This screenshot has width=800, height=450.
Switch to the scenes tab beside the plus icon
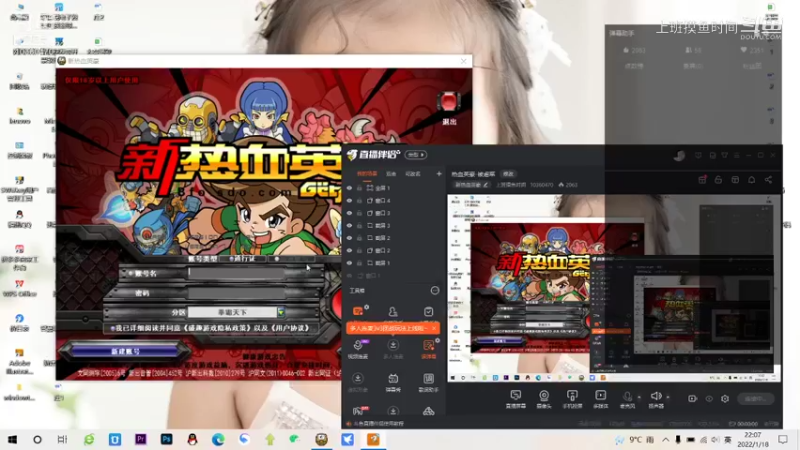413,174
